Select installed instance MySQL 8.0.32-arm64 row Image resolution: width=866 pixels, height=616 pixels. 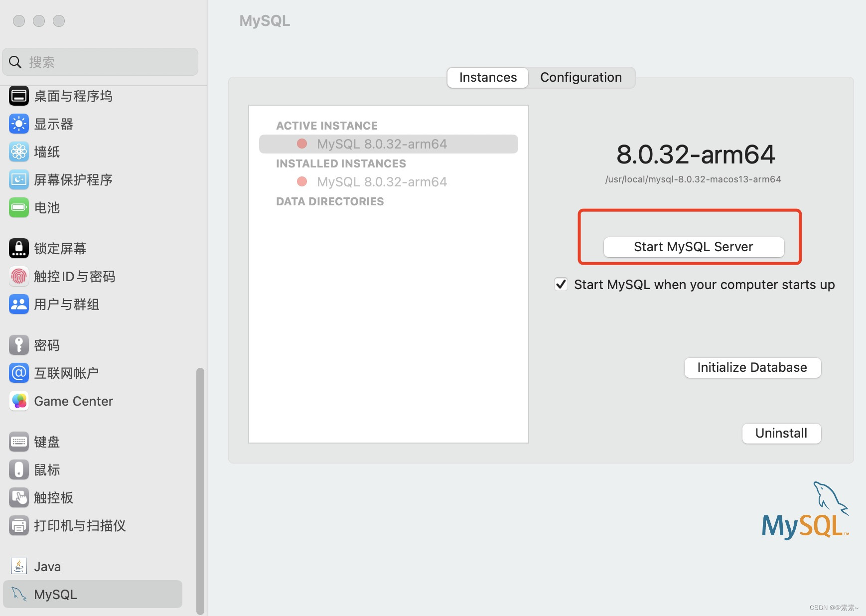389,182
